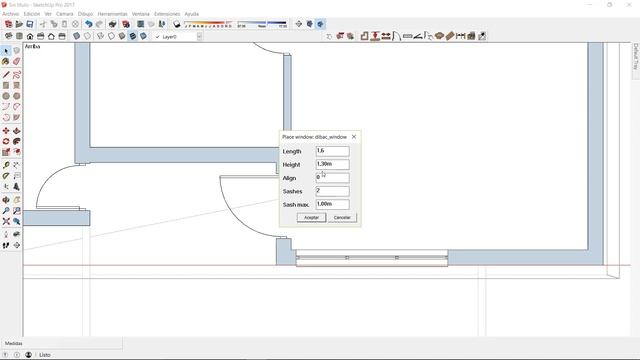Image resolution: width=640 pixels, height=360 pixels.
Task: Select the Walk footprints tool
Action: click(6, 245)
